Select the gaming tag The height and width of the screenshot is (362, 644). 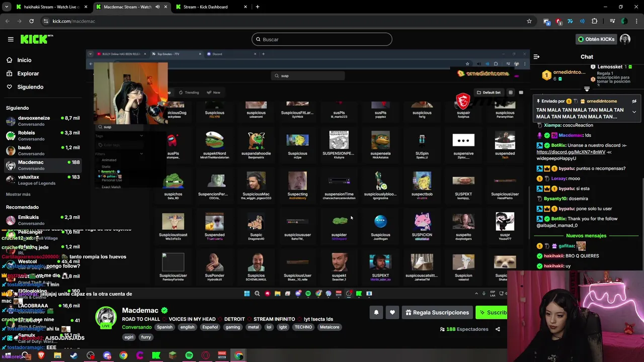pyautogui.click(x=233, y=327)
